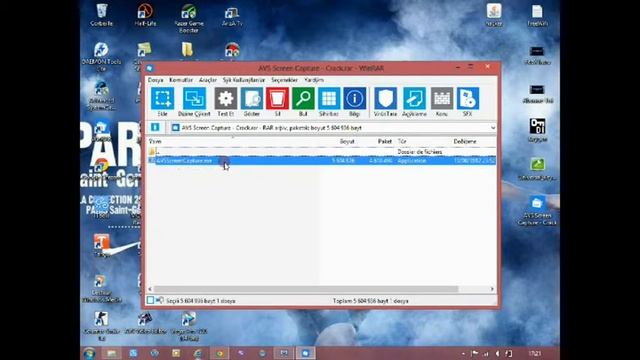Select the Half-Life desktop shortcut
The width and height of the screenshot is (640, 360).
[145, 15]
